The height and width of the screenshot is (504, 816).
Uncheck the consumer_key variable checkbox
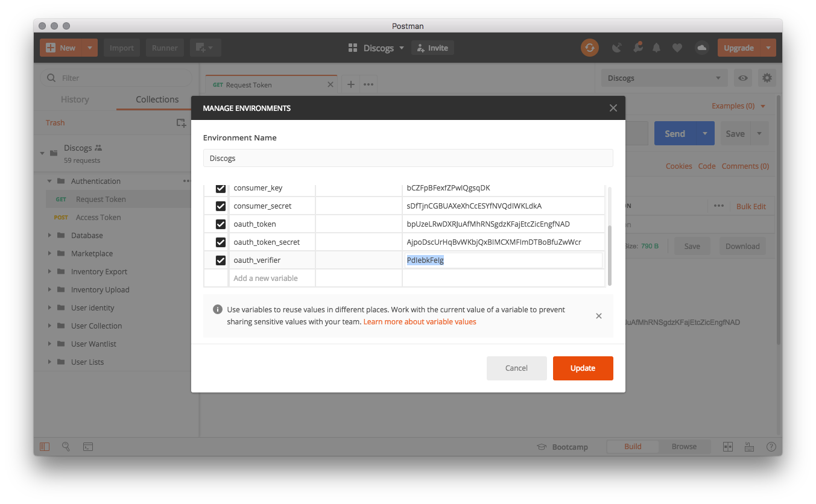[x=221, y=188]
